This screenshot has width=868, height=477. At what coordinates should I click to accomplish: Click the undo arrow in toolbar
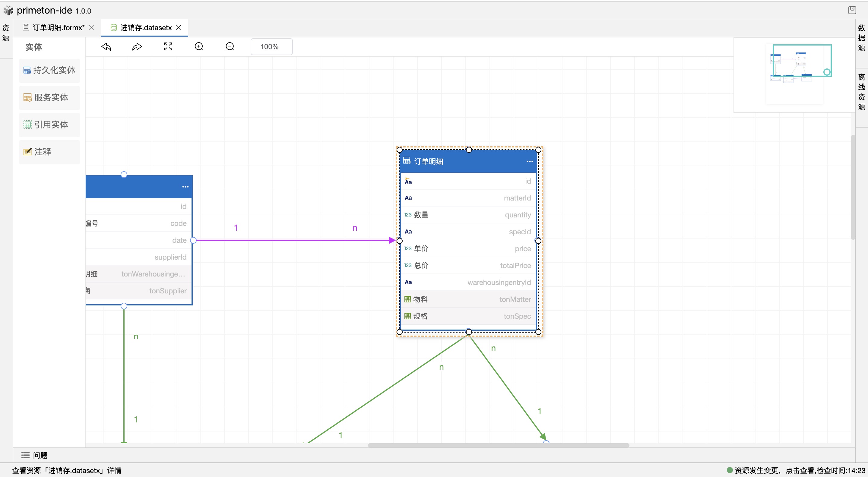click(106, 46)
